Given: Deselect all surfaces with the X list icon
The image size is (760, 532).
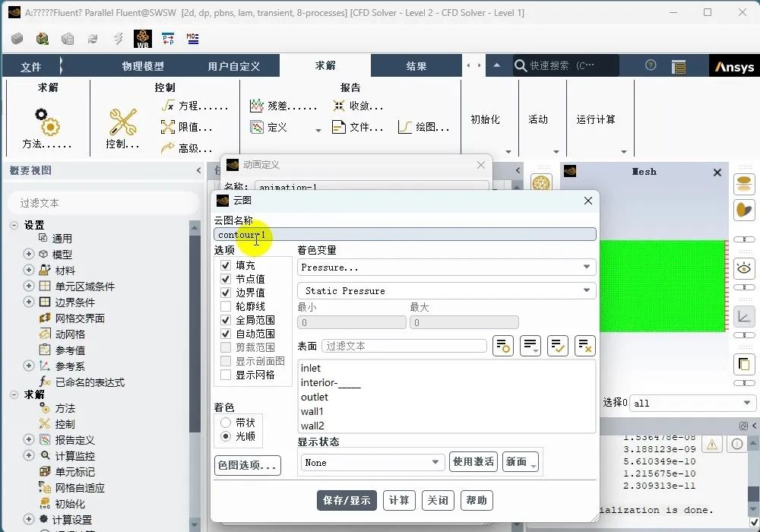Looking at the screenshot, I should 584,346.
